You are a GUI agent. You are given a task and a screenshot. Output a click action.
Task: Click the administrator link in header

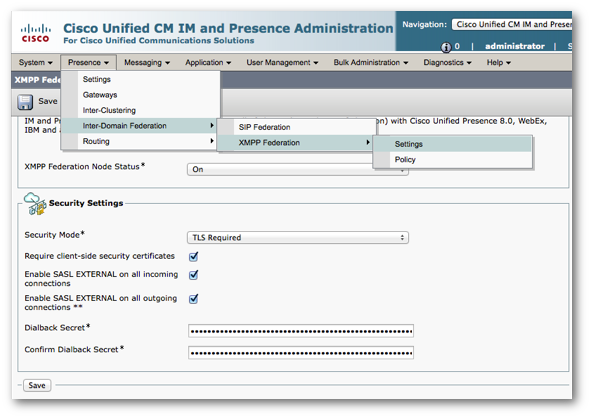(514, 46)
